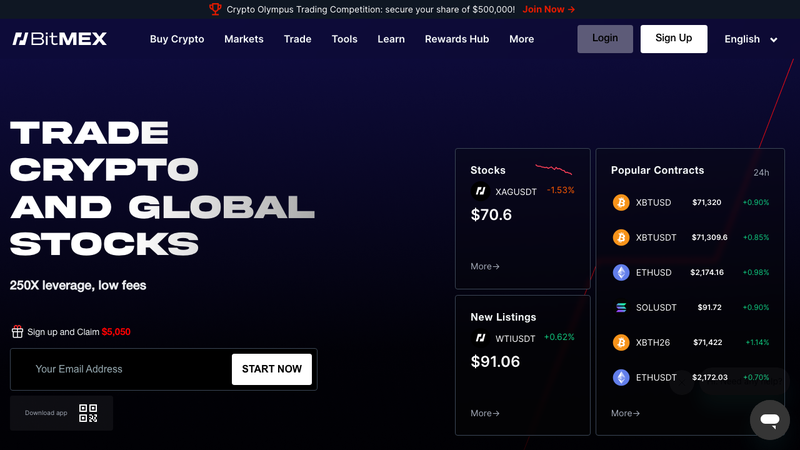Open More link in Popular Contracts

pos(625,413)
